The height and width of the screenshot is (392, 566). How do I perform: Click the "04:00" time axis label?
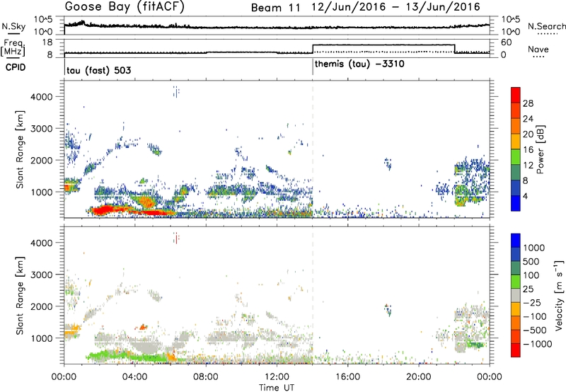point(134,377)
